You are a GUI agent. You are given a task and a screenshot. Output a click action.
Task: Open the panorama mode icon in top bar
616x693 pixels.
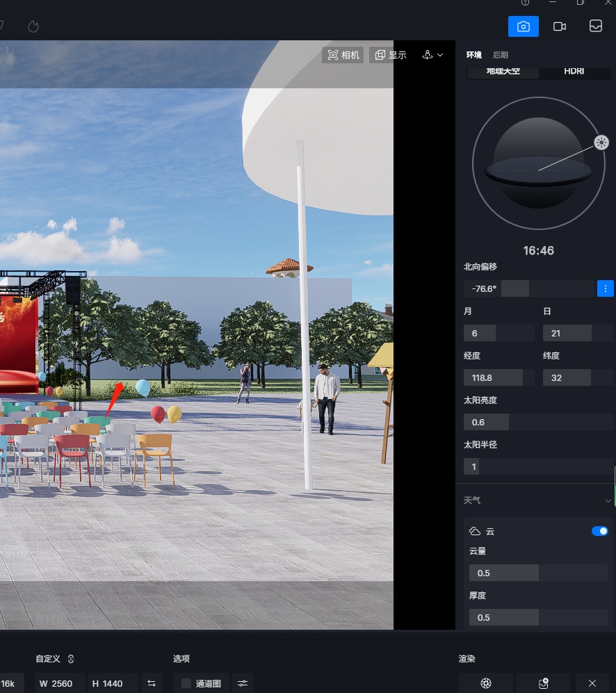coord(596,26)
